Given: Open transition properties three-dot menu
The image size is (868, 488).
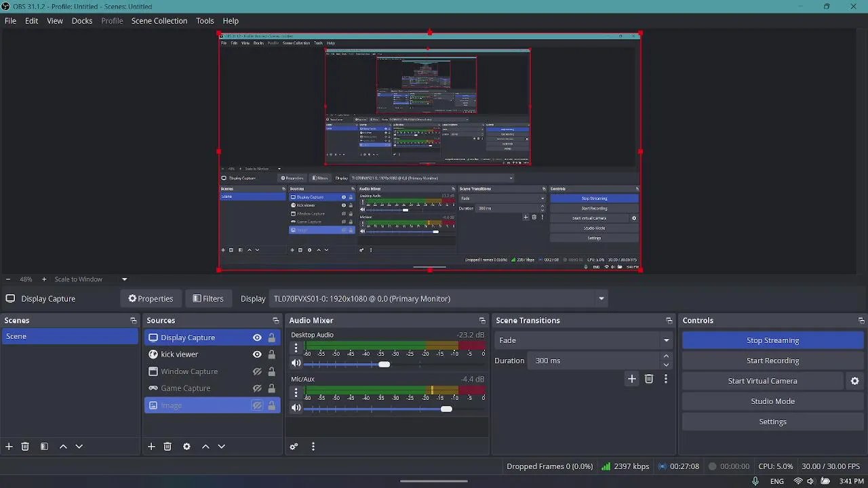Looking at the screenshot, I should pos(665,379).
